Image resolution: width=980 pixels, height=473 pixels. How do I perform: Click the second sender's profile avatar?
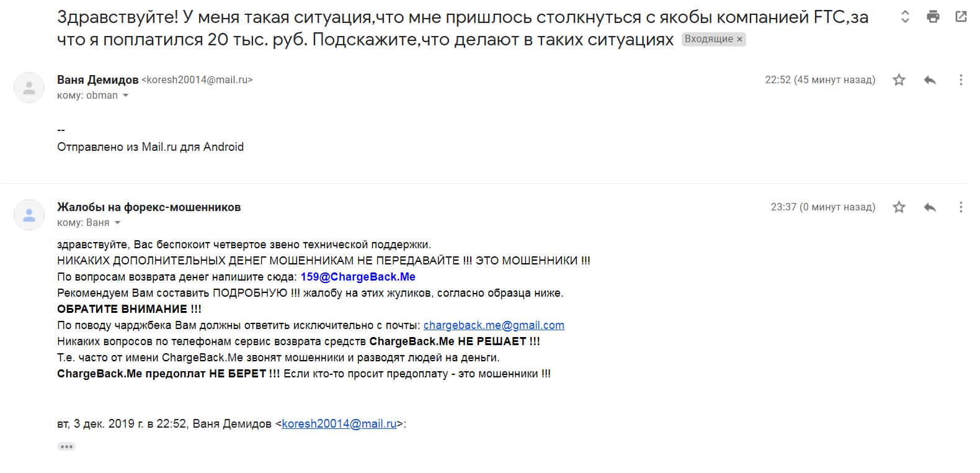coord(29,215)
